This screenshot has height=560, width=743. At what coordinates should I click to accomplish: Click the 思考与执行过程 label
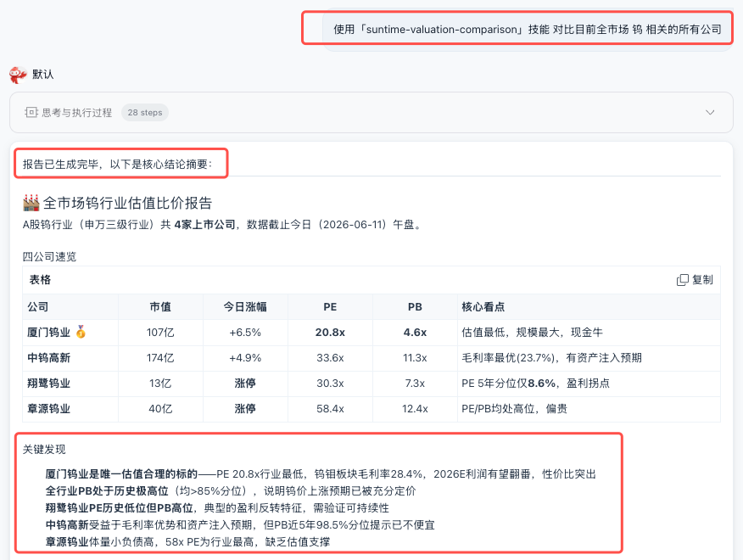77,113
